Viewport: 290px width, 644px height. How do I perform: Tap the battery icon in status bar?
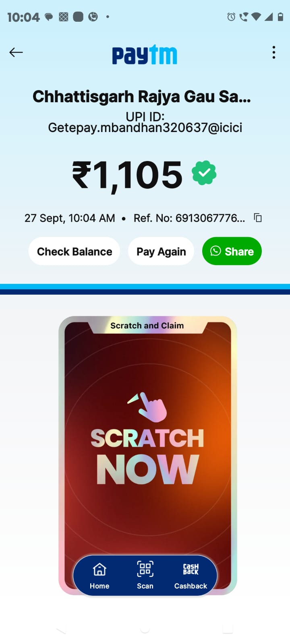[280, 17]
